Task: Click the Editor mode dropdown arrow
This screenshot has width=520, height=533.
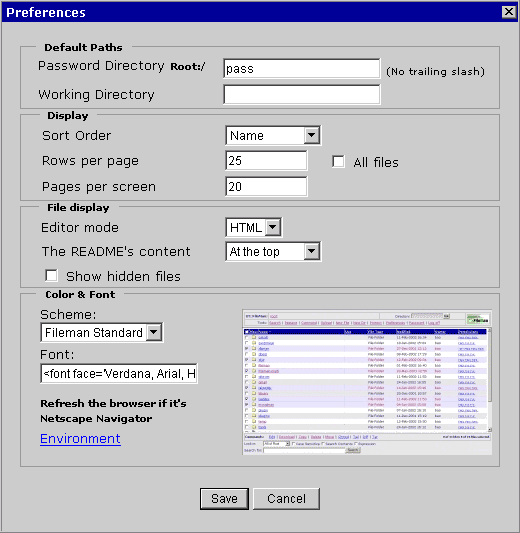Action: tap(273, 227)
